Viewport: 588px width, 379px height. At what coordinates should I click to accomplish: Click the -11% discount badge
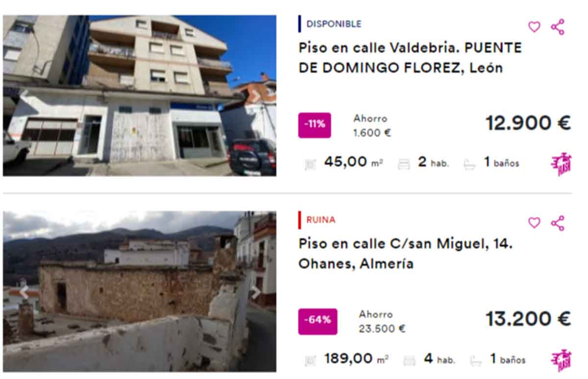(x=315, y=125)
